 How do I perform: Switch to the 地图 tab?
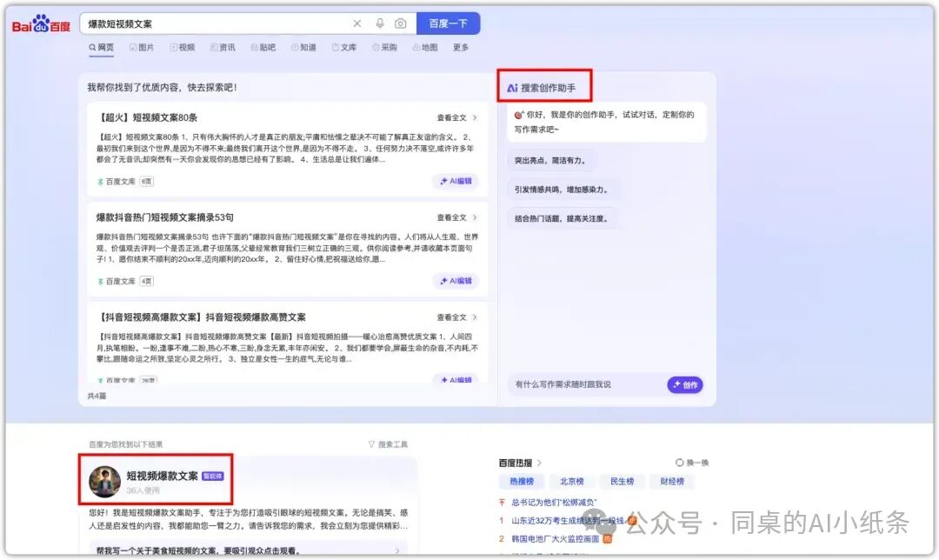pyautogui.click(x=425, y=47)
